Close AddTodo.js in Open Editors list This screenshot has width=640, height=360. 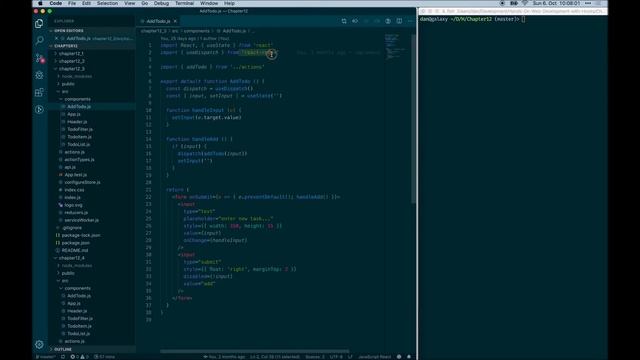pos(56,38)
